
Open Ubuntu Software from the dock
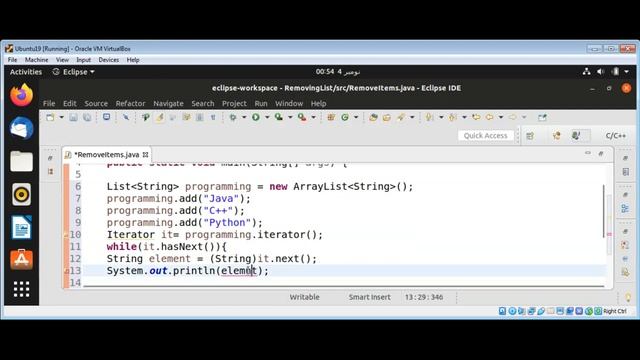[x=21, y=260]
